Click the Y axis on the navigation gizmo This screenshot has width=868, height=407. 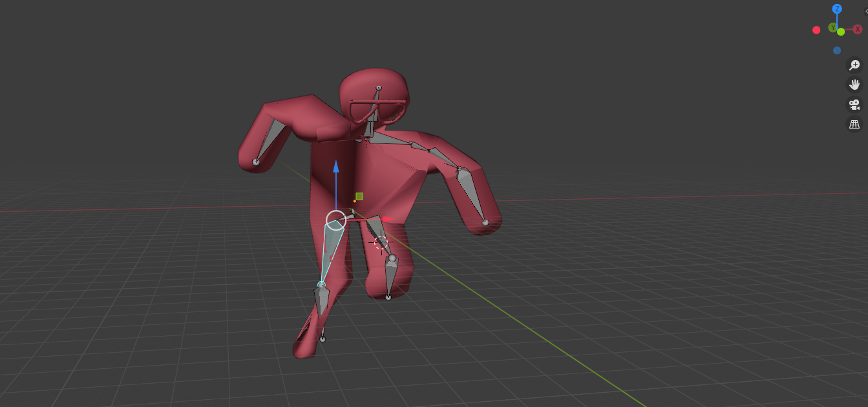tap(833, 27)
